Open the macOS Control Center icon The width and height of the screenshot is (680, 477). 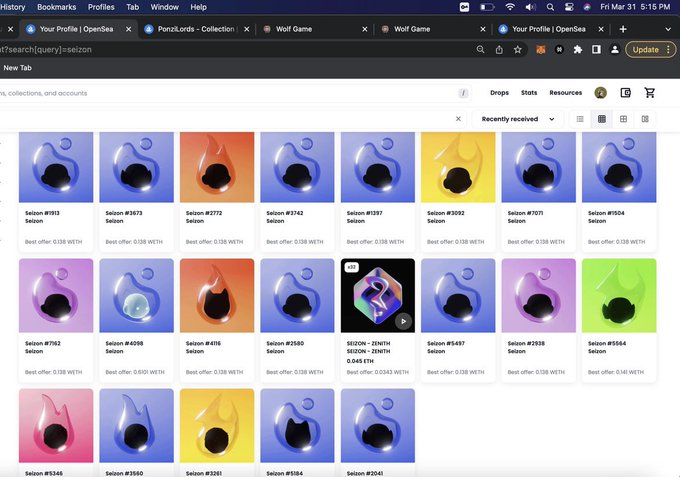click(569, 7)
